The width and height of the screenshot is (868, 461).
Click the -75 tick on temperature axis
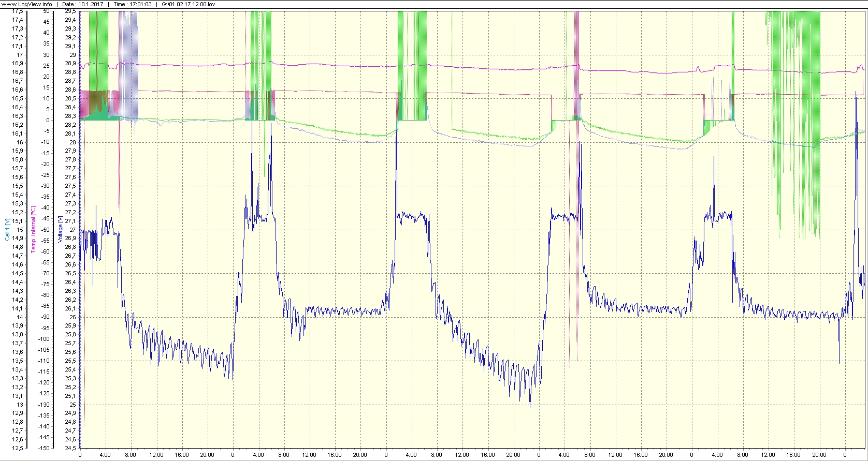(x=46, y=284)
